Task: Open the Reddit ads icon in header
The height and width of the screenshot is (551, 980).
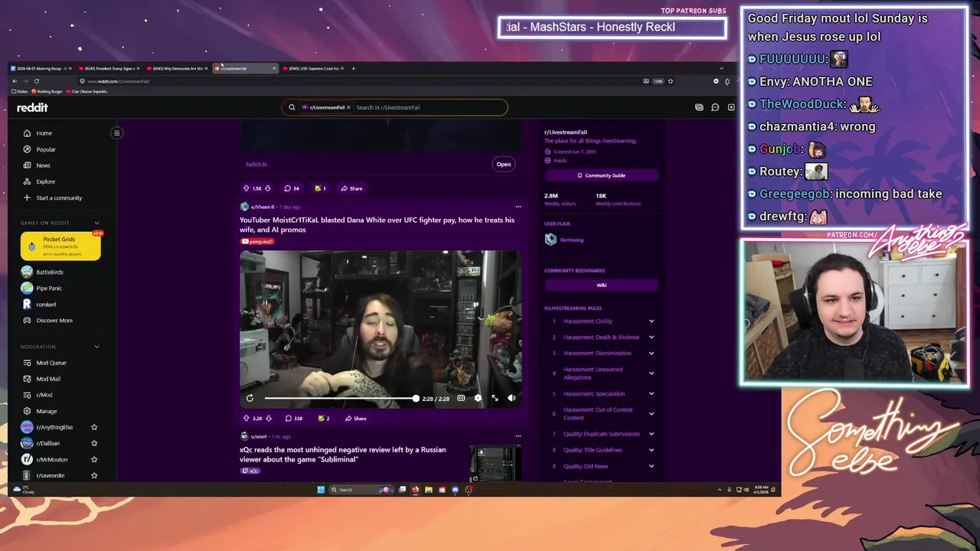Action: click(x=699, y=107)
